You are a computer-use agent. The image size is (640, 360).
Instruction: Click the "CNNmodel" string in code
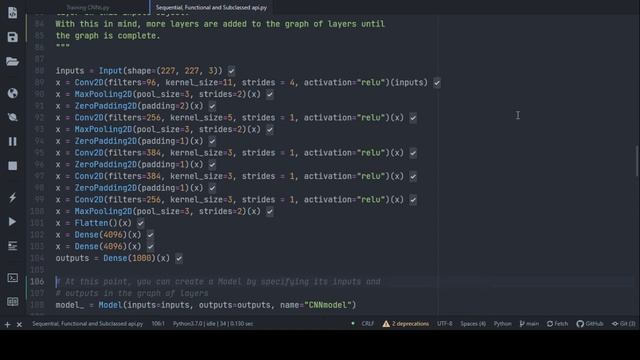[x=328, y=305]
